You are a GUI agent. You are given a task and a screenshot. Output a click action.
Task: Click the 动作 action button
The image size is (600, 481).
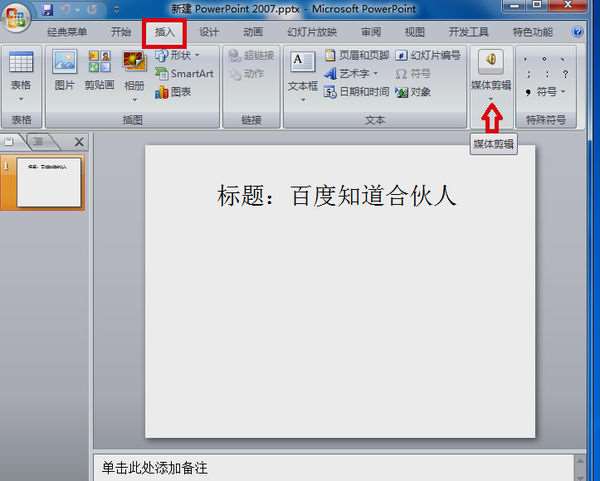tap(247, 74)
